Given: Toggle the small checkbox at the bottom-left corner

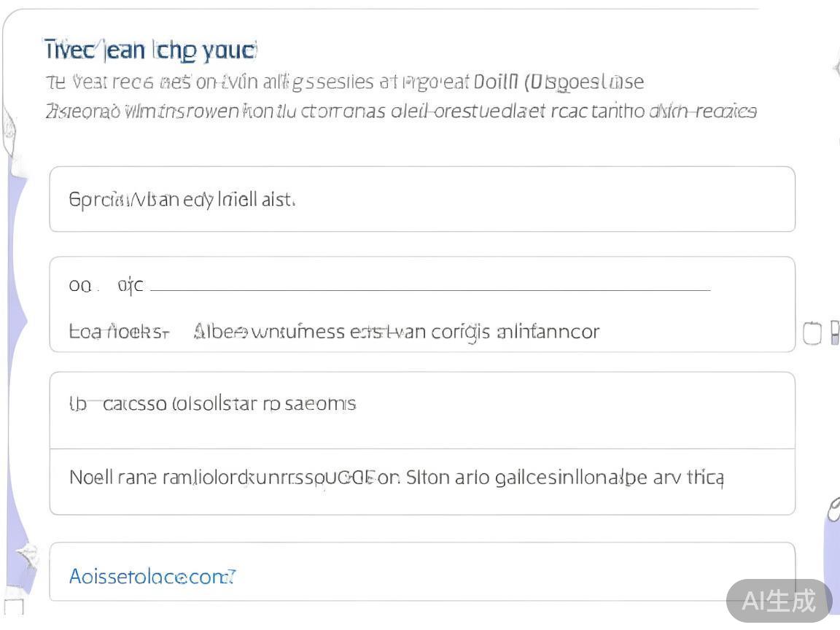Looking at the screenshot, I should tap(15, 607).
